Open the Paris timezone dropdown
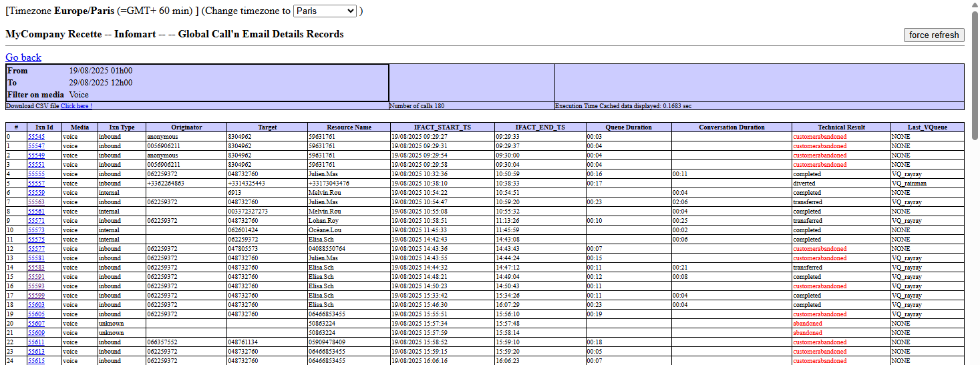Viewport: 980px width, 365px height. point(325,11)
